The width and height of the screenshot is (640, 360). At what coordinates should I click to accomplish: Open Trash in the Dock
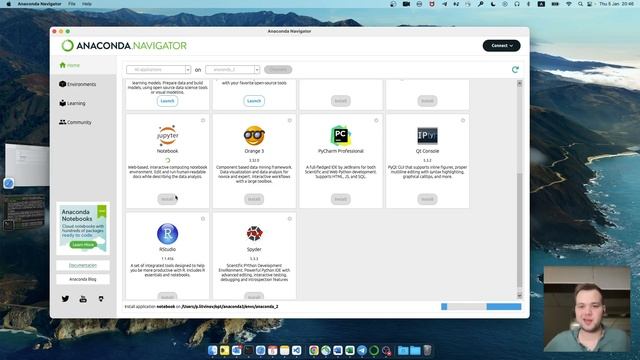click(x=427, y=350)
